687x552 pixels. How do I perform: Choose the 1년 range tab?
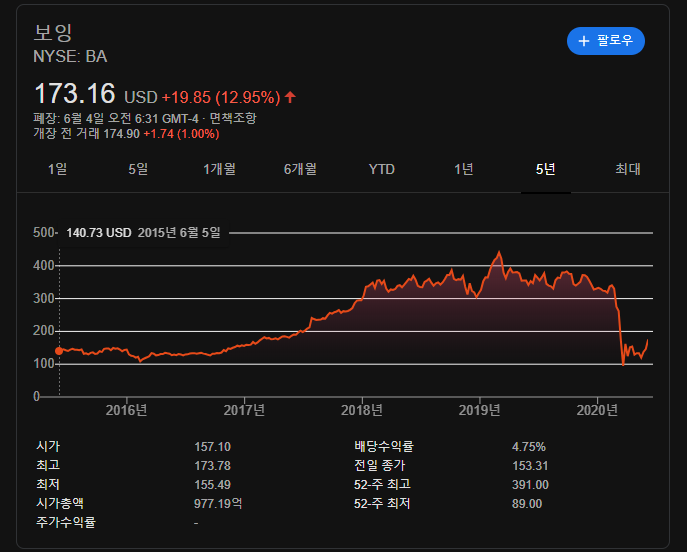click(464, 169)
